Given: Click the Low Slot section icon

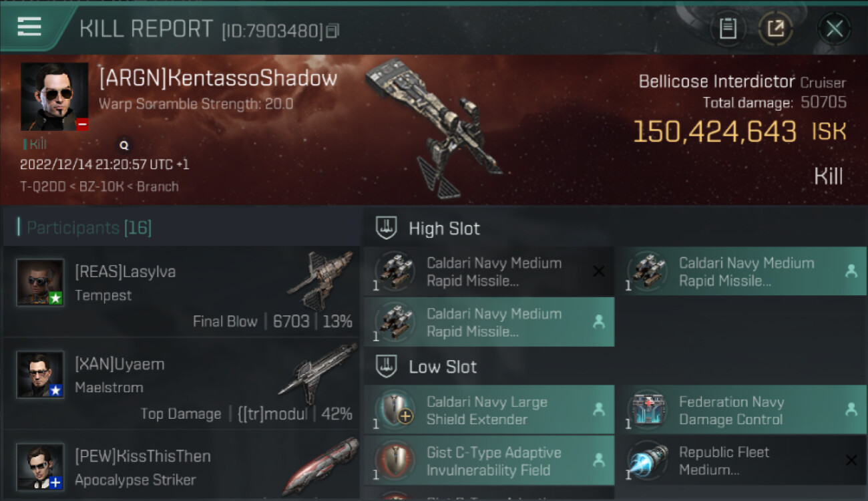Looking at the screenshot, I should coord(386,366).
